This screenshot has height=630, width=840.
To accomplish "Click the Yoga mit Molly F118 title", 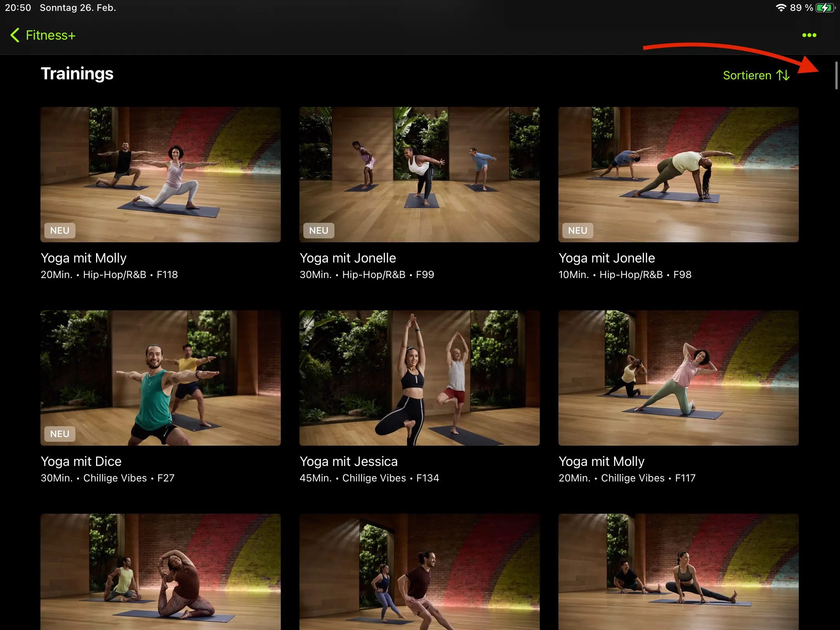I will (x=84, y=258).
